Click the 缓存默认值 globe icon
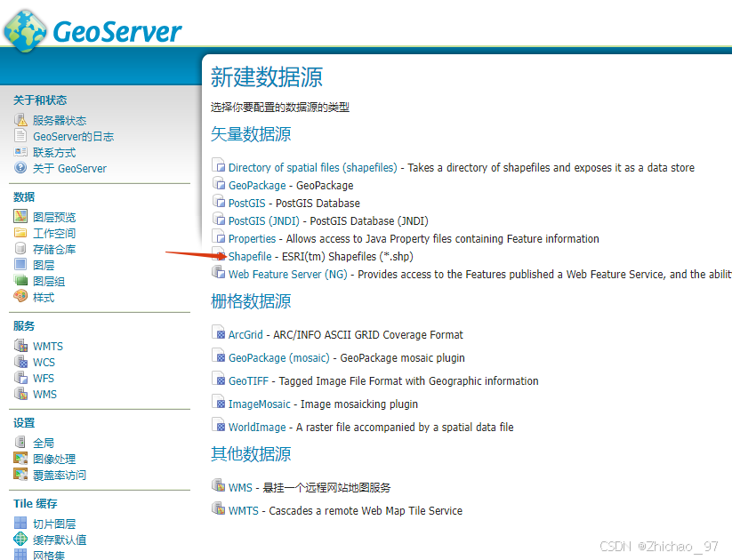The height and width of the screenshot is (560, 732). pyautogui.click(x=20, y=539)
